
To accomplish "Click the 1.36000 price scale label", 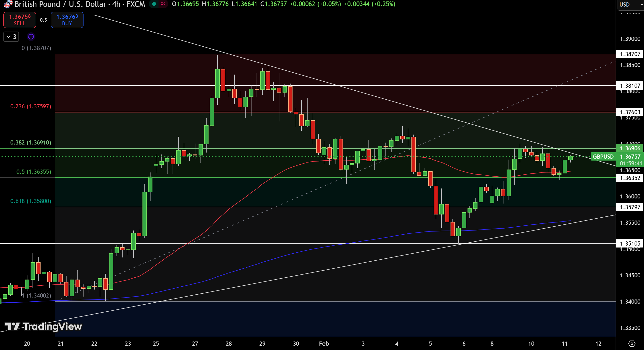I will (630, 196).
